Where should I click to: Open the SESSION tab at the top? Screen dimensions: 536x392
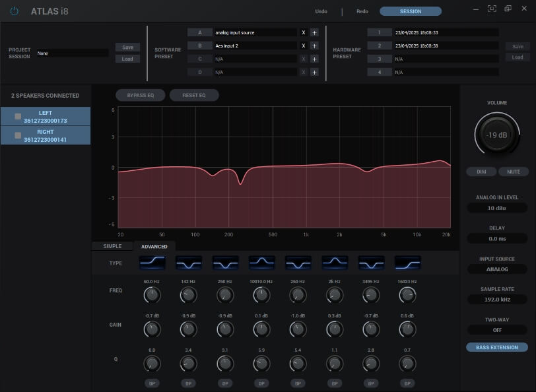[411, 11]
